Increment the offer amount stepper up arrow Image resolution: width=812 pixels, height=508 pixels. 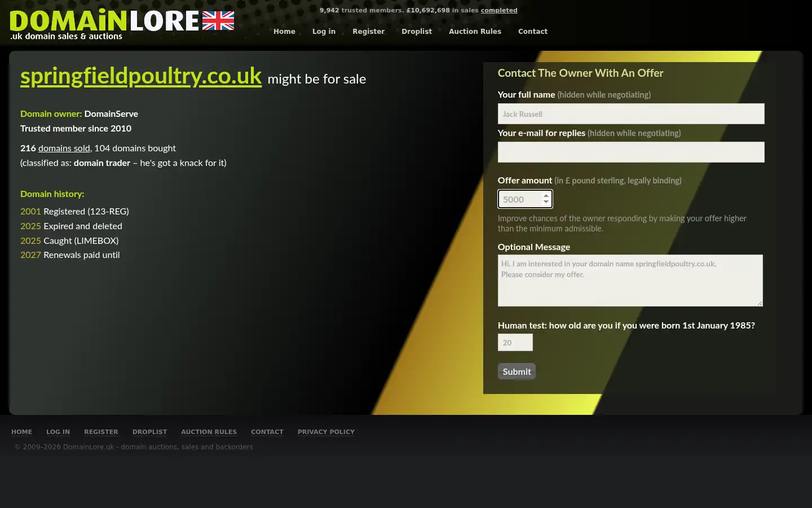pyautogui.click(x=546, y=196)
